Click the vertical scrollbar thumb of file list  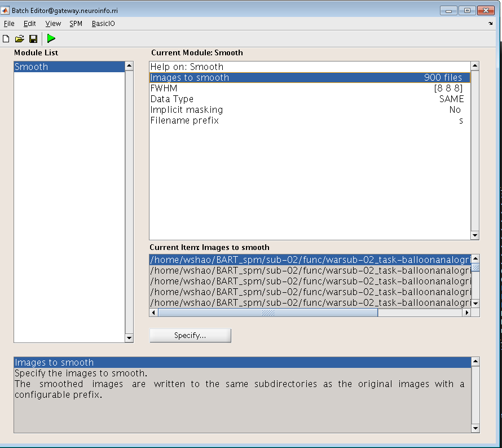(x=475, y=267)
